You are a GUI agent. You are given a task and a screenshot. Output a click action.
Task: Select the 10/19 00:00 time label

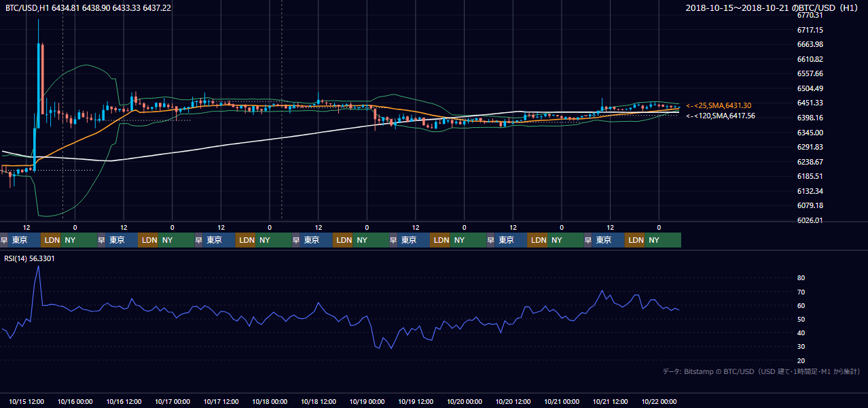pos(367,402)
